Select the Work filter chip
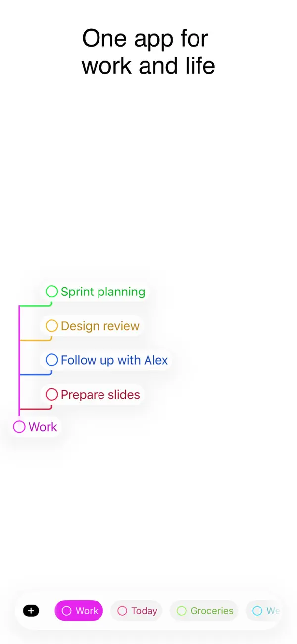Image resolution: width=297 pixels, height=644 pixels. pos(79,611)
